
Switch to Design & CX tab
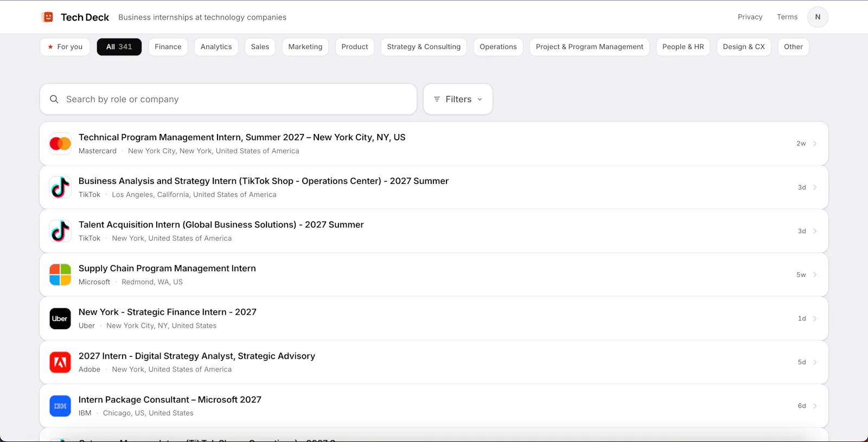tap(744, 47)
